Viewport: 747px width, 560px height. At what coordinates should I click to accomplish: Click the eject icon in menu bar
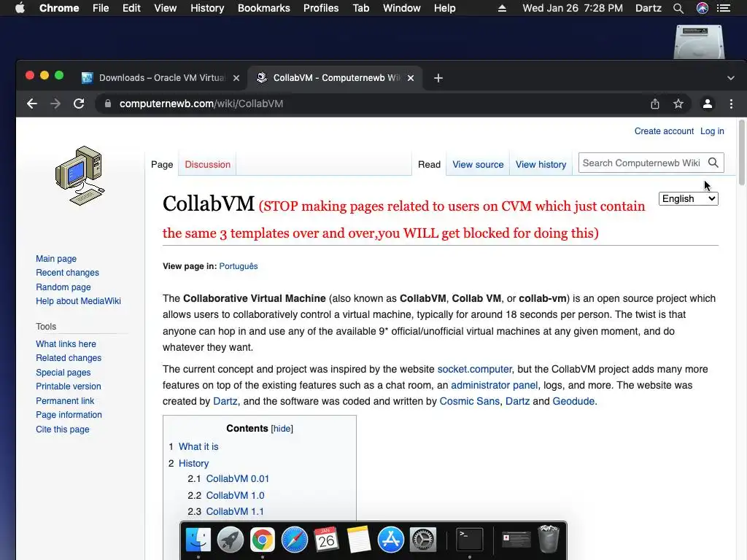tap(502, 8)
